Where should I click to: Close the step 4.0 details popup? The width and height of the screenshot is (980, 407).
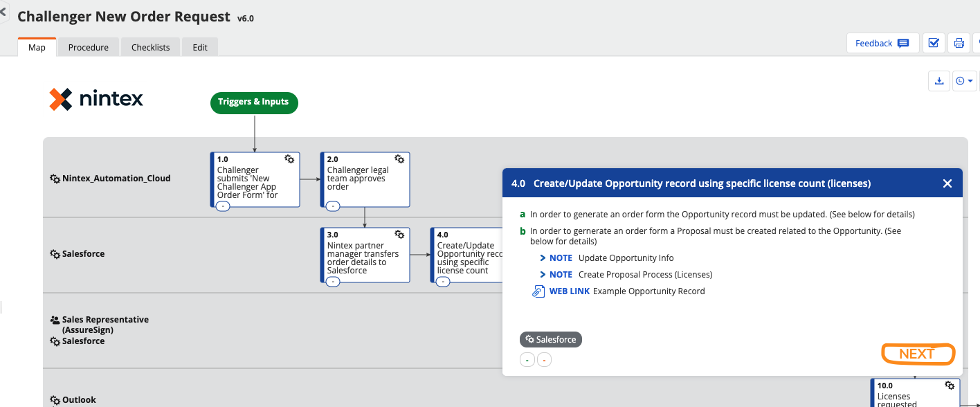(x=947, y=183)
